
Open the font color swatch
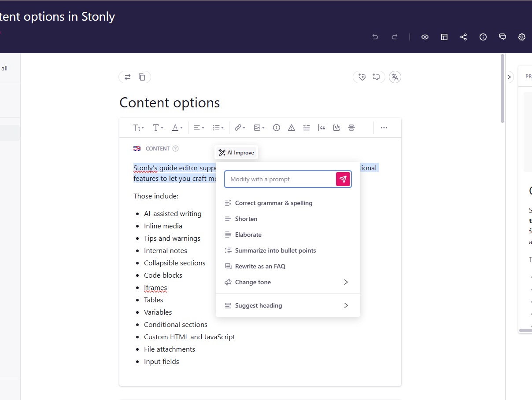(177, 128)
